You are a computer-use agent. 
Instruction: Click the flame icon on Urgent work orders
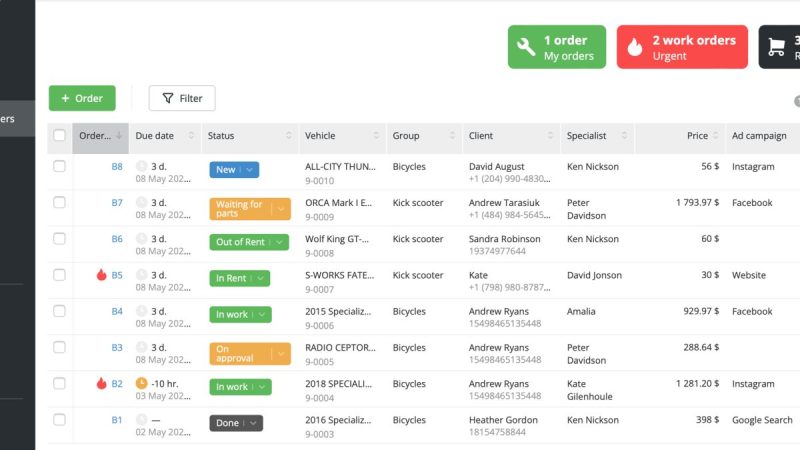635,47
